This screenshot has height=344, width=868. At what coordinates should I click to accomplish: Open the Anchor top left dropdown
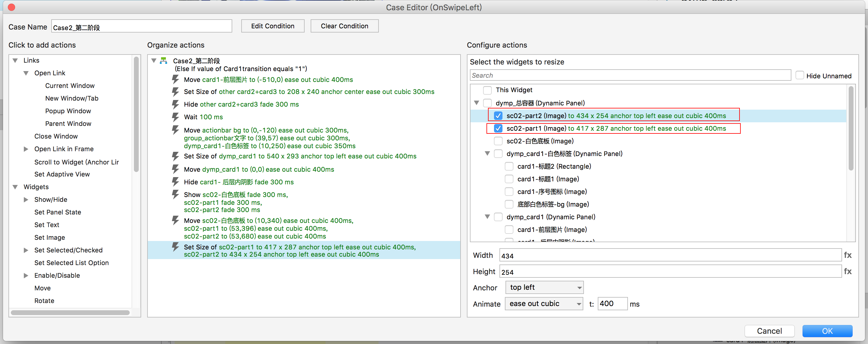click(x=544, y=287)
